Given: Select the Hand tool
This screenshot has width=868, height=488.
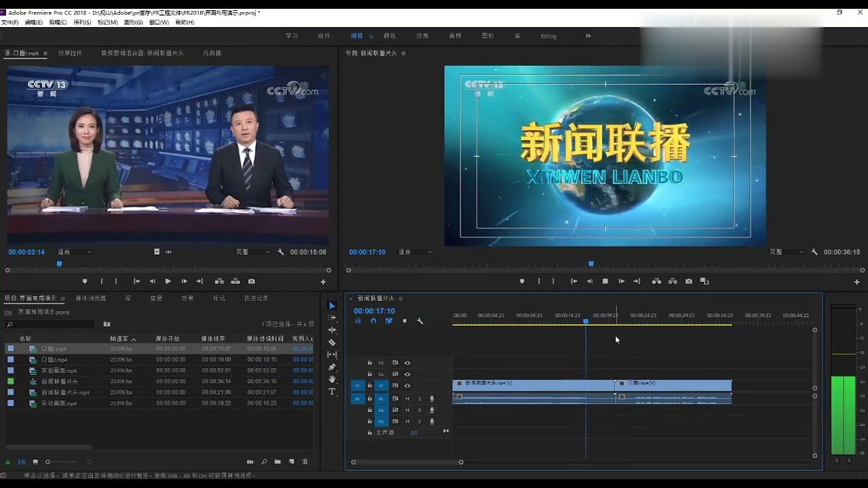Looking at the screenshot, I should point(332,380).
